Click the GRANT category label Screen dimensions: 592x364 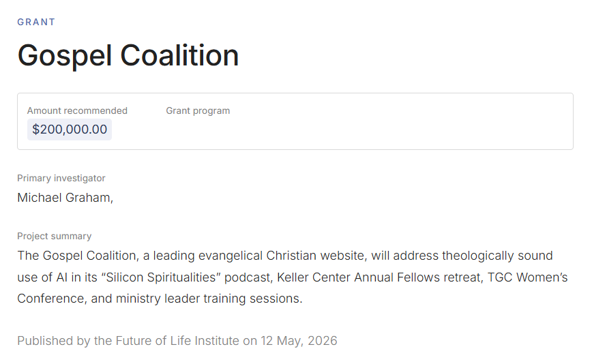pyautogui.click(x=36, y=22)
